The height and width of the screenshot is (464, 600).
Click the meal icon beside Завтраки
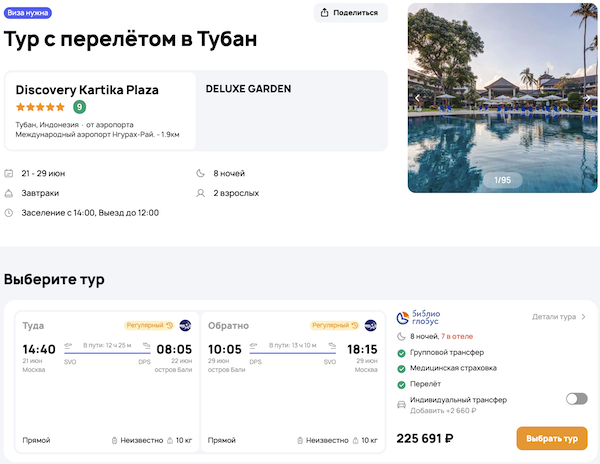(9, 193)
